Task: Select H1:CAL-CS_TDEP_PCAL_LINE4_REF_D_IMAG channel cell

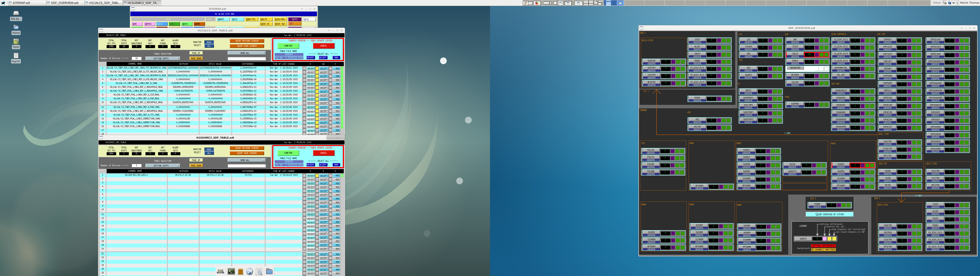Action: (x=137, y=84)
